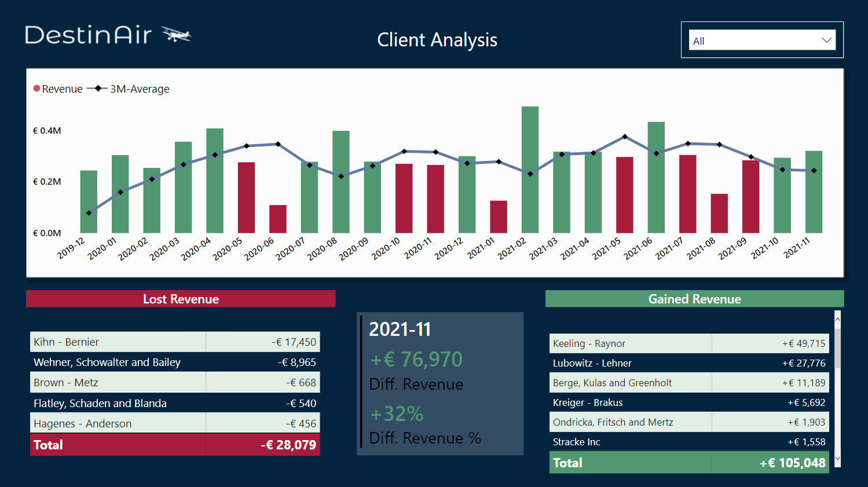
Task: Click the 3M-Average line point above 2021-05
Action: coord(624,137)
